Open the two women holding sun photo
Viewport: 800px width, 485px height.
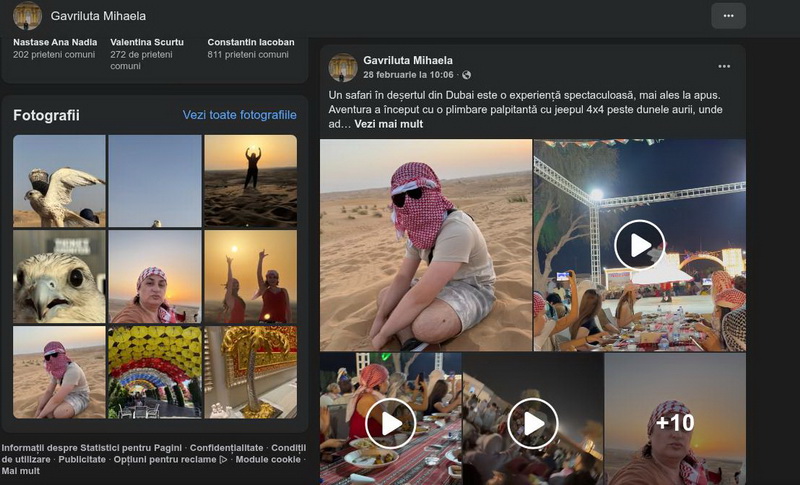[x=251, y=276]
